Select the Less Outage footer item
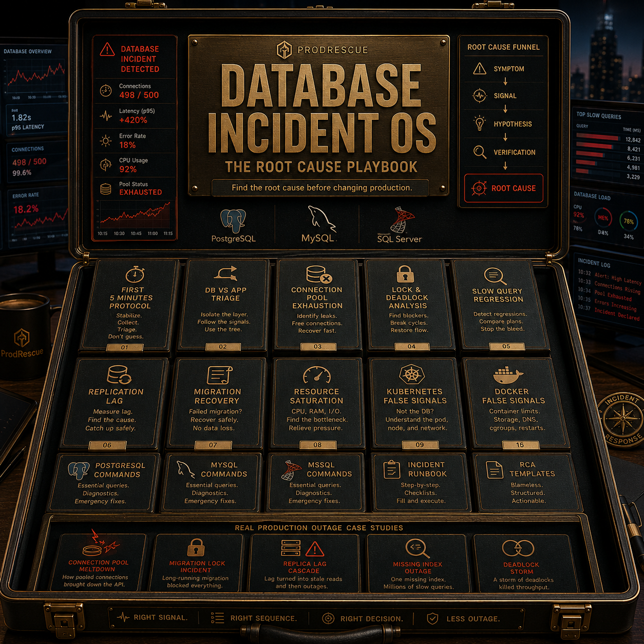Viewport: 644px width, 644px height. 464,619
